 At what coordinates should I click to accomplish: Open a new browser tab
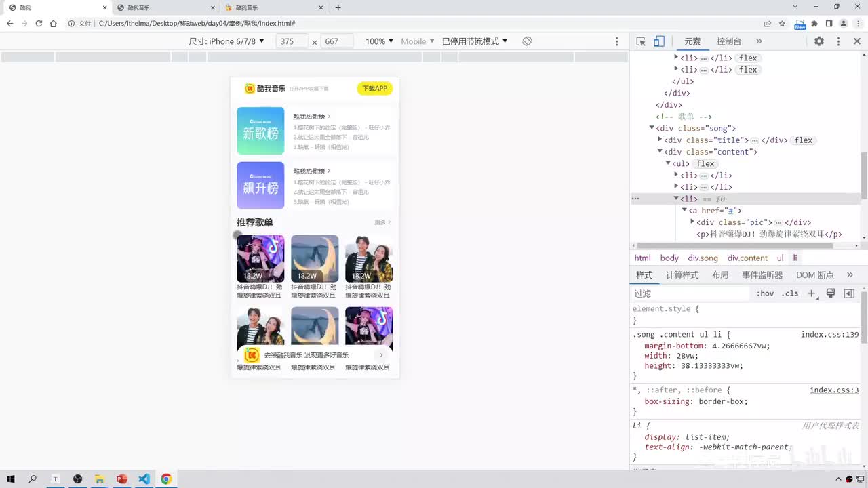point(338,7)
